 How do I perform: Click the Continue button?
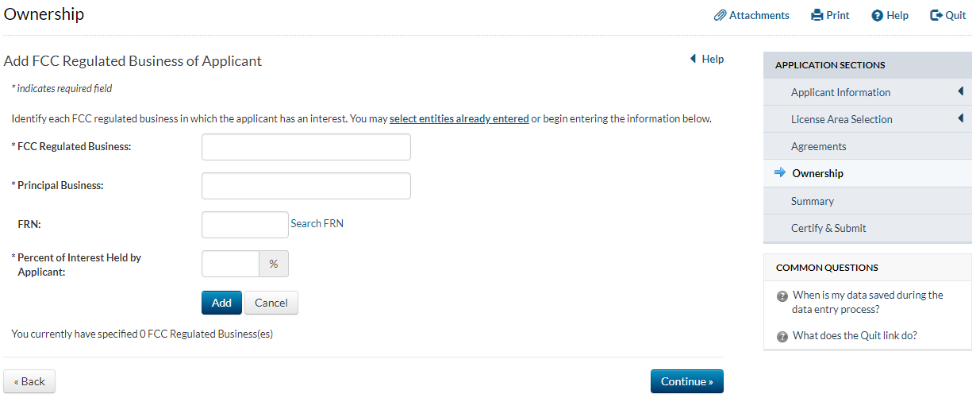click(x=686, y=381)
